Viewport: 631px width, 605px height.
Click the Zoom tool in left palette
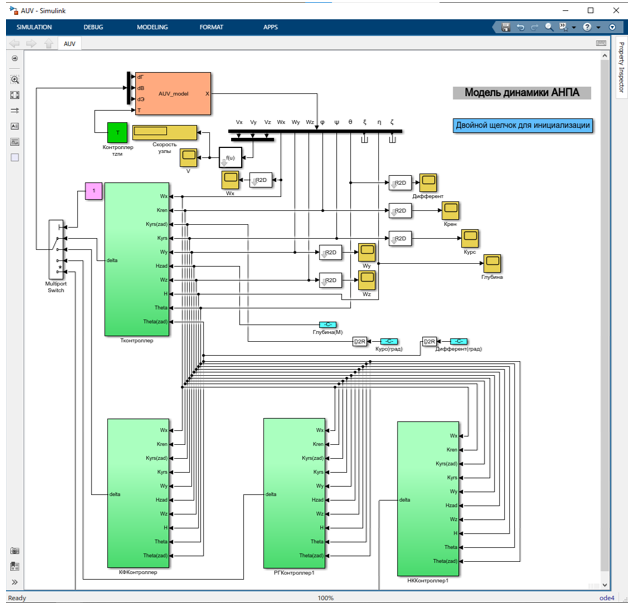click(x=15, y=79)
